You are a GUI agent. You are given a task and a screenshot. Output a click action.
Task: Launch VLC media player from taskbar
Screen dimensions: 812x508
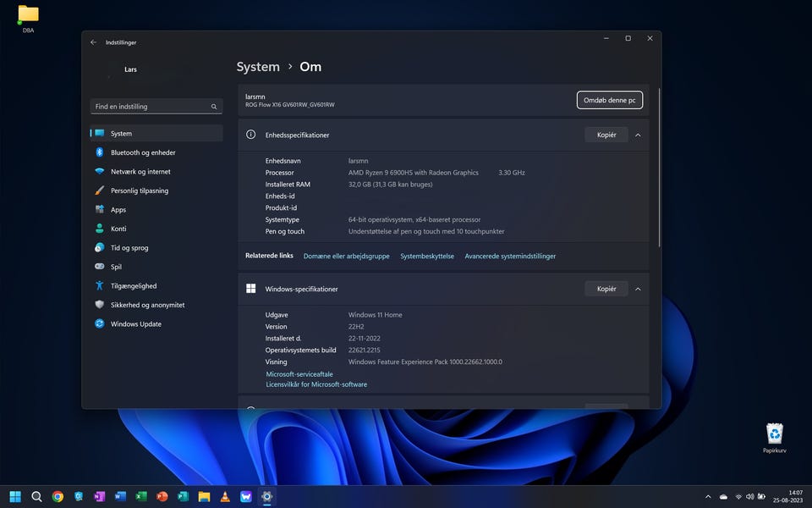[x=225, y=497]
